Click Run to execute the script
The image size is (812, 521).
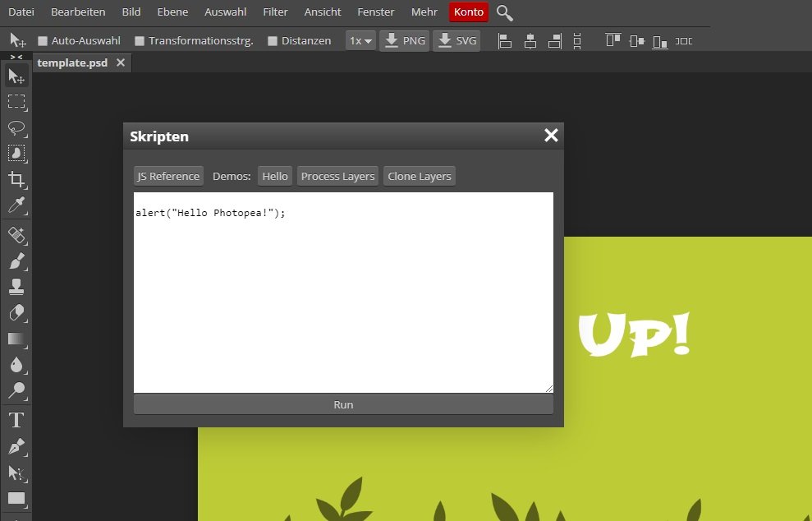click(x=343, y=405)
